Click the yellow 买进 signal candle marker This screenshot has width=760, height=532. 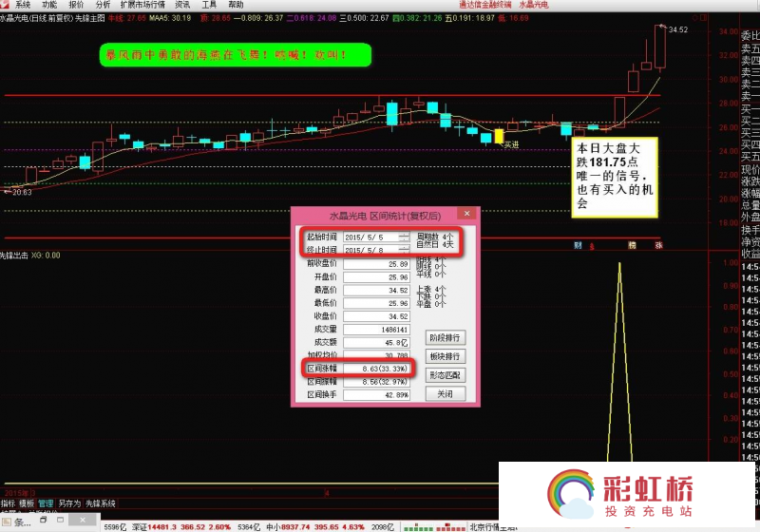coord(498,137)
